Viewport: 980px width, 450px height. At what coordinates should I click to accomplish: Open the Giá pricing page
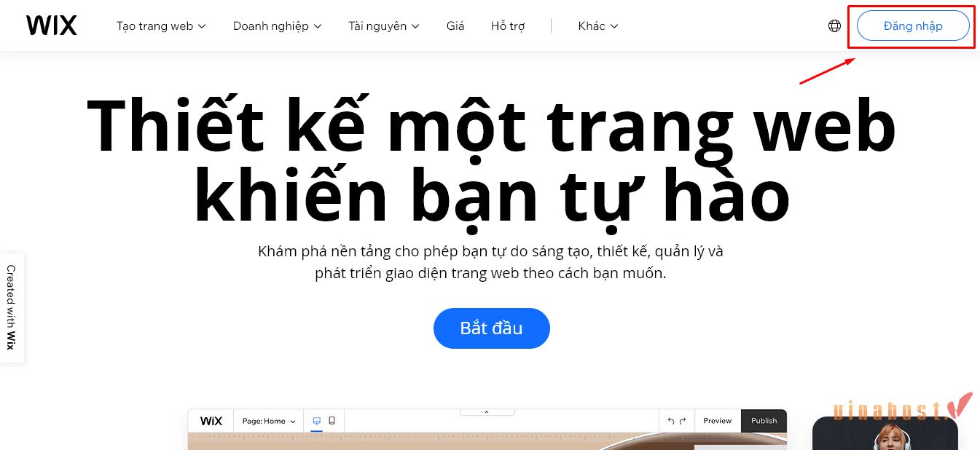[x=455, y=26]
